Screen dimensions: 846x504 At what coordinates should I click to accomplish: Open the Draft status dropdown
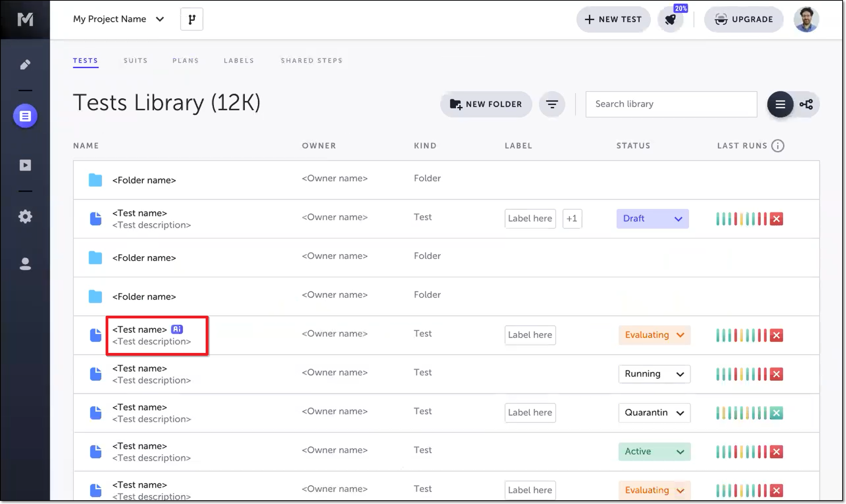coord(652,219)
